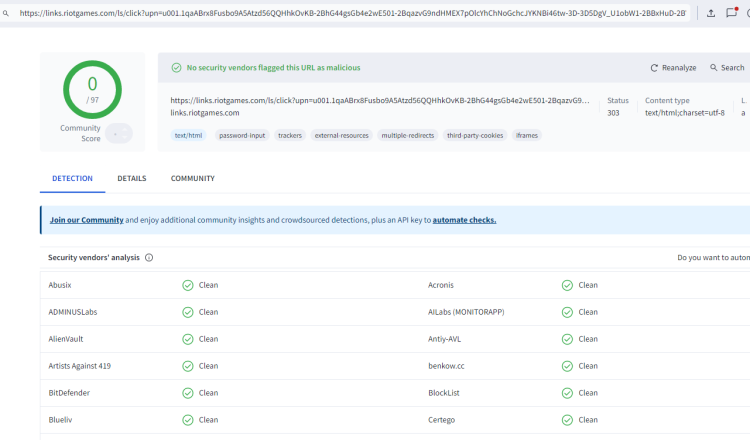Click the text/html tag
Image resolution: width=750 pixels, height=440 pixels.
click(x=188, y=136)
